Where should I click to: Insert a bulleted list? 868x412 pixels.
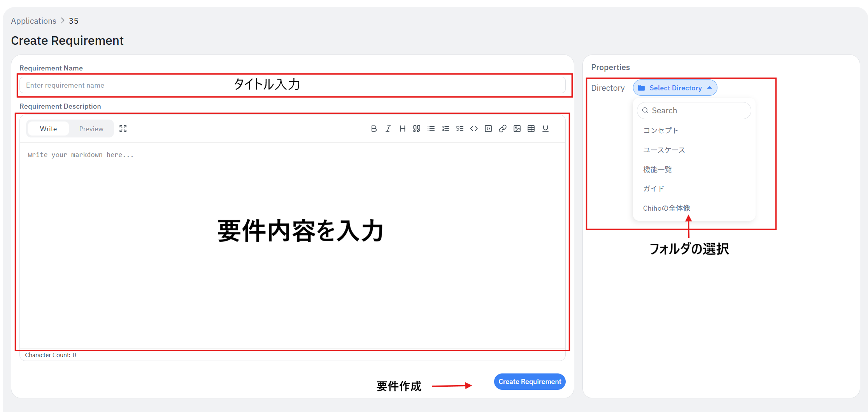[431, 129]
